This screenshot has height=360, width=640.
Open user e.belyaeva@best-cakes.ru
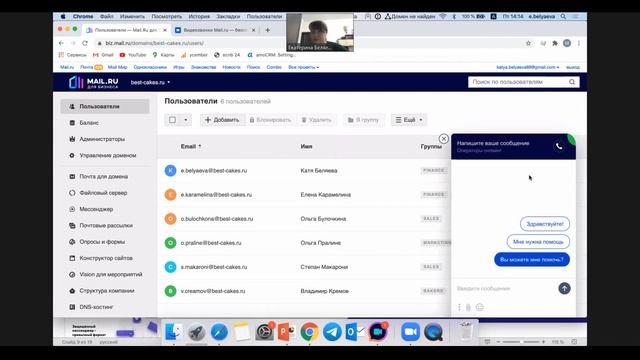point(214,171)
